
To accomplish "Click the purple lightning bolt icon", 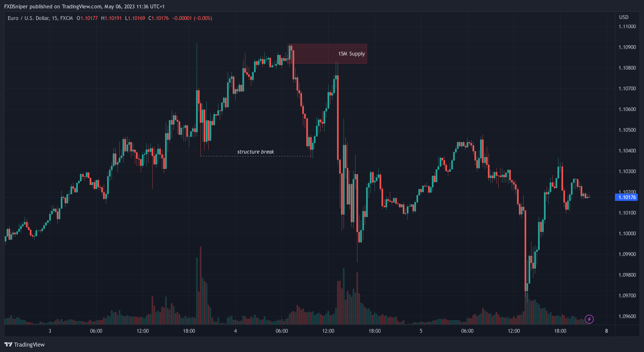I will (x=589, y=319).
